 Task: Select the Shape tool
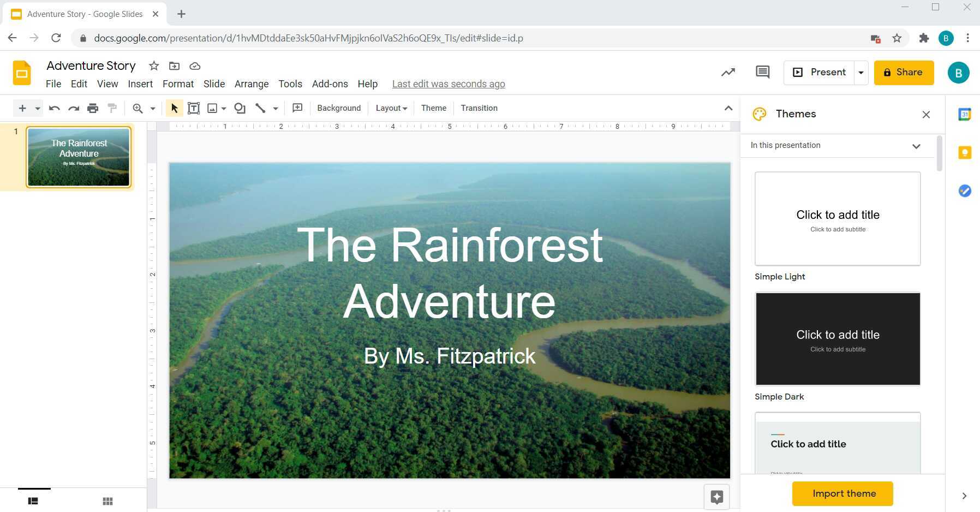pyautogui.click(x=240, y=108)
